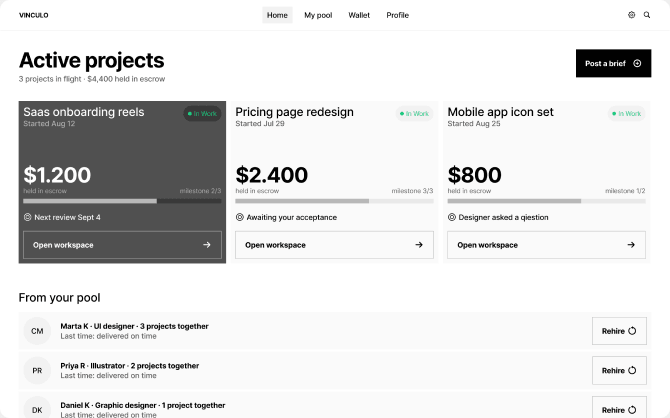Click In Work badge on Pricing page redesign
Viewport: 670px width, 418px height.
tap(414, 114)
